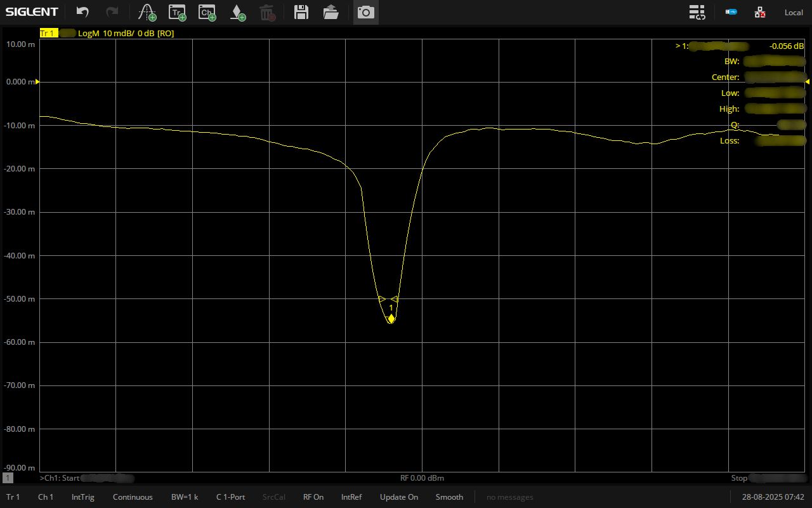Toggle Update On in the status bar
Screen dimensions: 812x508
pyautogui.click(x=398, y=497)
